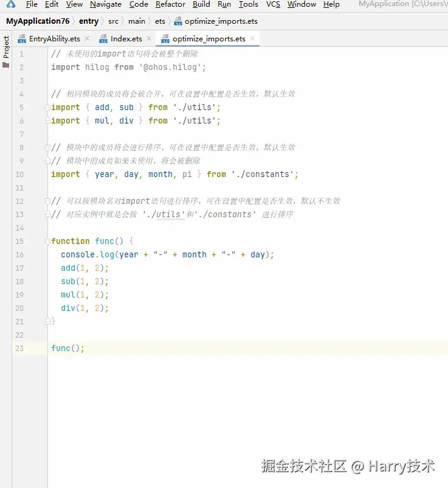The height and width of the screenshot is (488, 448).
Task: Click the EntryAbility.ets tab file icon
Action: (x=22, y=39)
